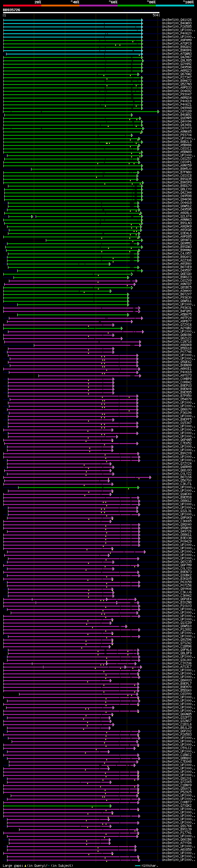Click the red ~20% identity legend segment
This screenshot has height=868, width=197.
coord(22,6)
